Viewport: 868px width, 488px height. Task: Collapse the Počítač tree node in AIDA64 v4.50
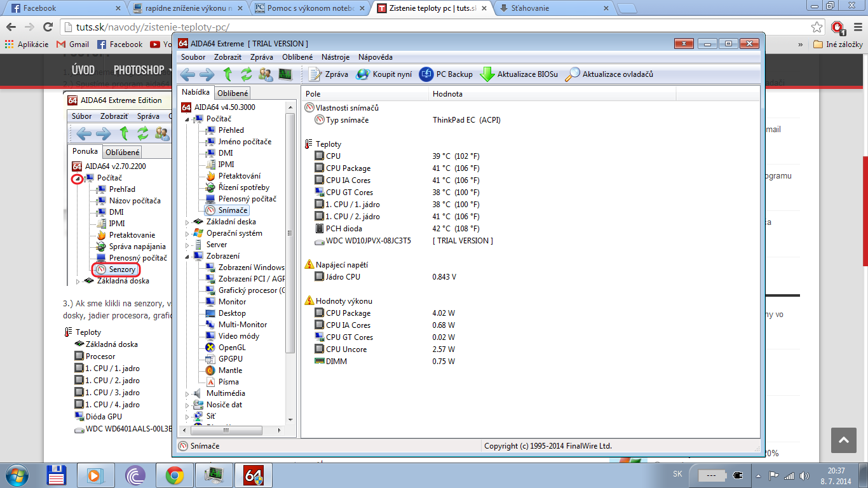(x=187, y=119)
